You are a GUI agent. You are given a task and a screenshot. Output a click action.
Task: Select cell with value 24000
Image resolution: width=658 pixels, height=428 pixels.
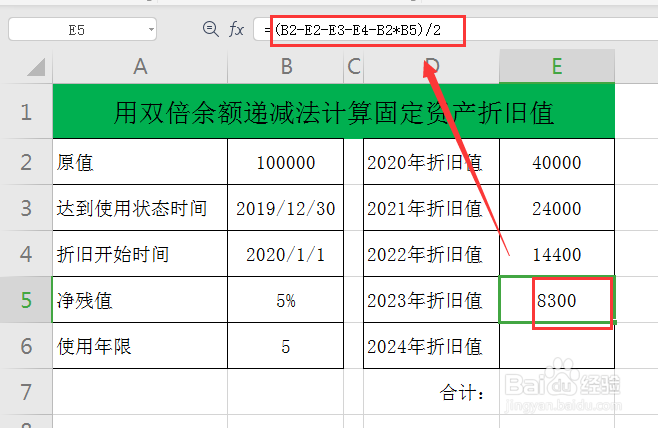click(x=557, y=208)
